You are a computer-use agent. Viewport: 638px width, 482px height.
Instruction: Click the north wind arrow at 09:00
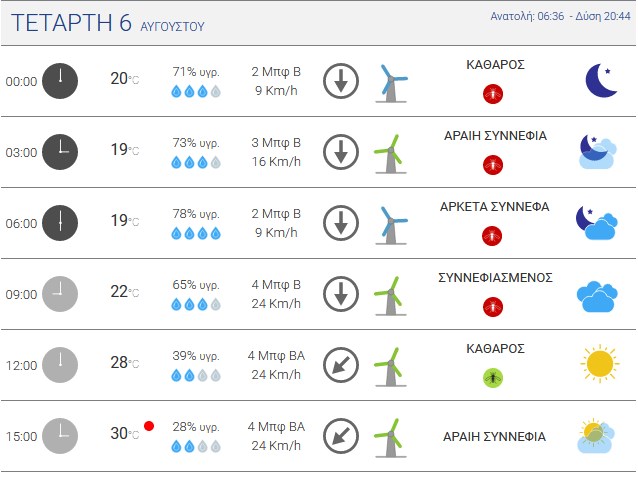click(341, 294)
